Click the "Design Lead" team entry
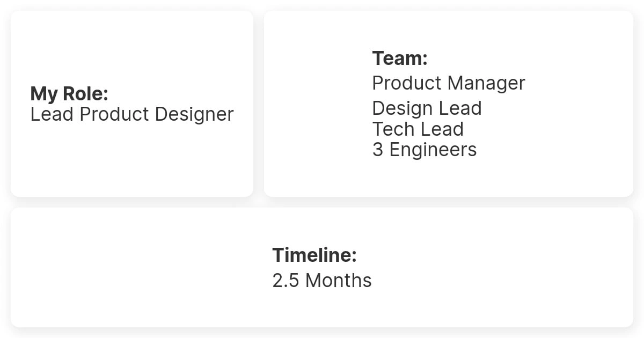Viewport: 644px width, 338px height. 427,108
